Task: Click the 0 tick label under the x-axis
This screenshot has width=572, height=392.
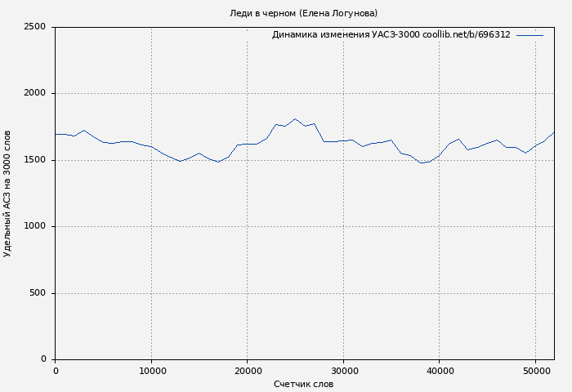Action: pyautogui.click(x=56, y=371)
